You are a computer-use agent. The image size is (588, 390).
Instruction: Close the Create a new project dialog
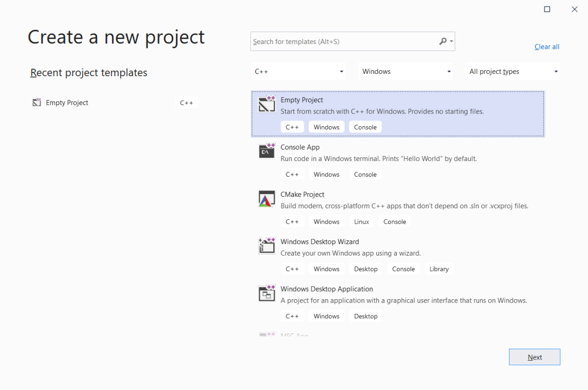point(574,9)
